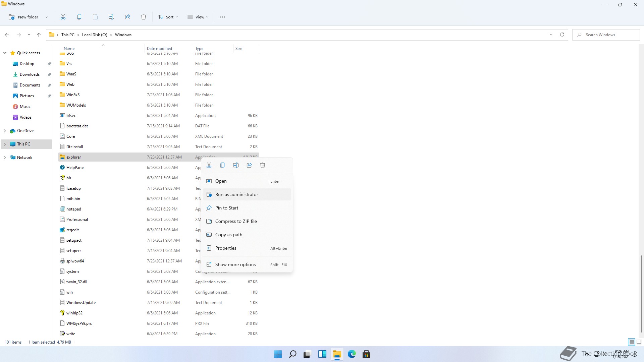Open Microsoft Store from the taskbar
The width and height of the screenshot is (644, 362).
tap(366, 354)
